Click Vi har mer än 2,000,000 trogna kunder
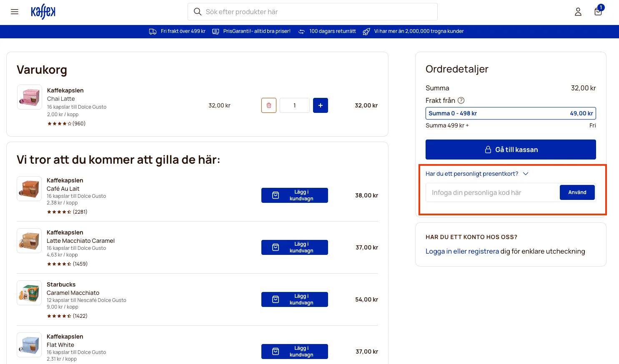The width and height of the screenshot is (619, 364). pyautogui.click(x=419, y=31)
